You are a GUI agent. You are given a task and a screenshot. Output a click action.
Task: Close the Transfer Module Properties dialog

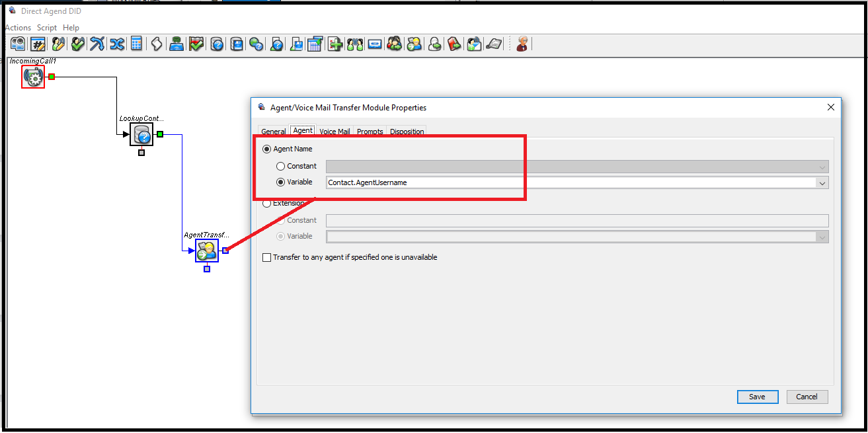[831, 107]
